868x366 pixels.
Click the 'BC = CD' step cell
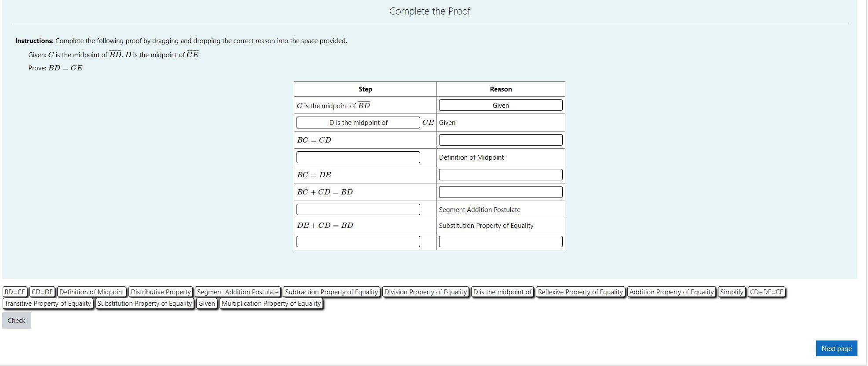point(365,140)
